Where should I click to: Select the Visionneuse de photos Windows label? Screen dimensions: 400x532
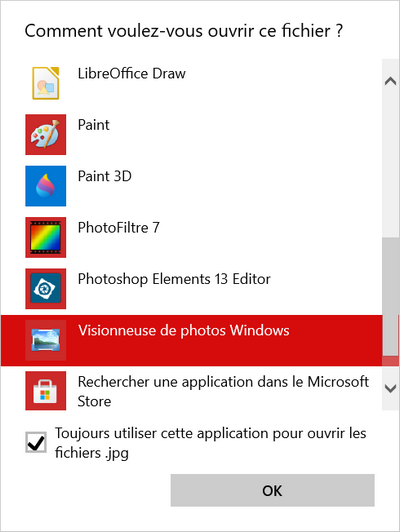[184, 330]
